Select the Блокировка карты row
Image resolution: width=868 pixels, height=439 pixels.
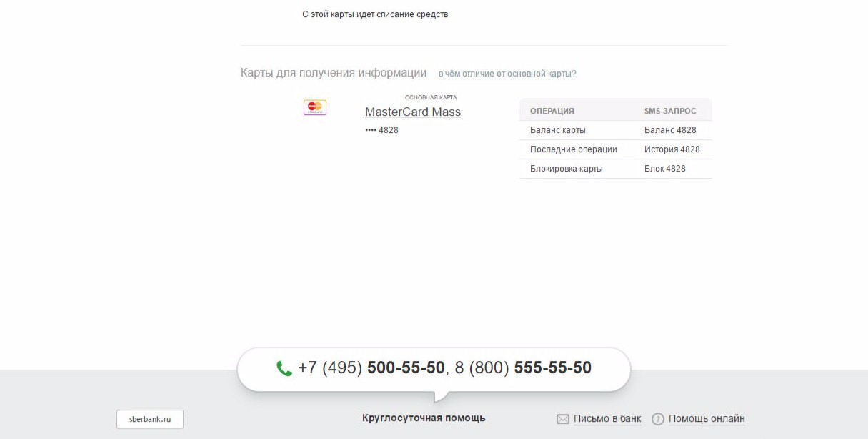click(616, 169)
